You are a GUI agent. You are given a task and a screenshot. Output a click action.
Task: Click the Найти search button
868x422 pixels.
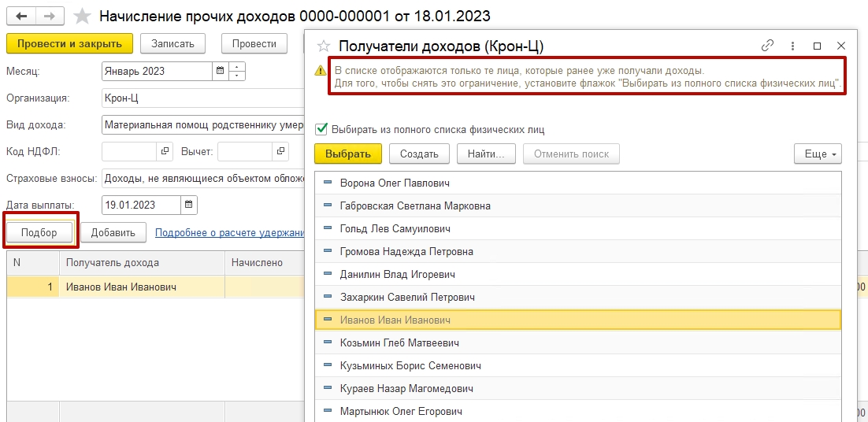(x=485, y=154)
